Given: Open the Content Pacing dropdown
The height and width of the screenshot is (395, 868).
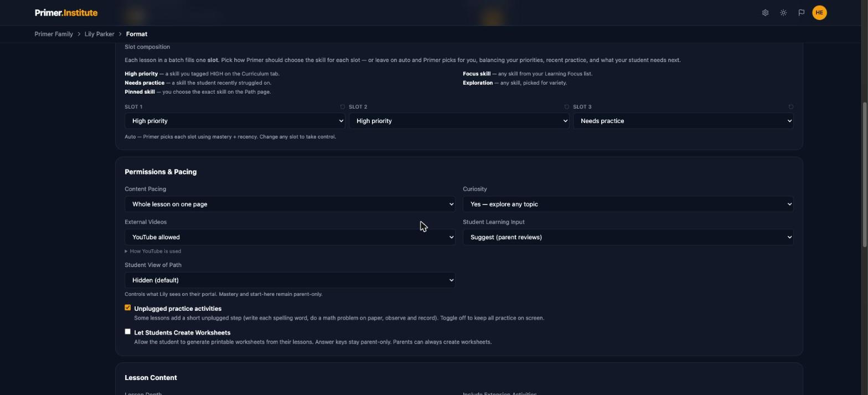Looking at the screenshot, I should [290, 204].
